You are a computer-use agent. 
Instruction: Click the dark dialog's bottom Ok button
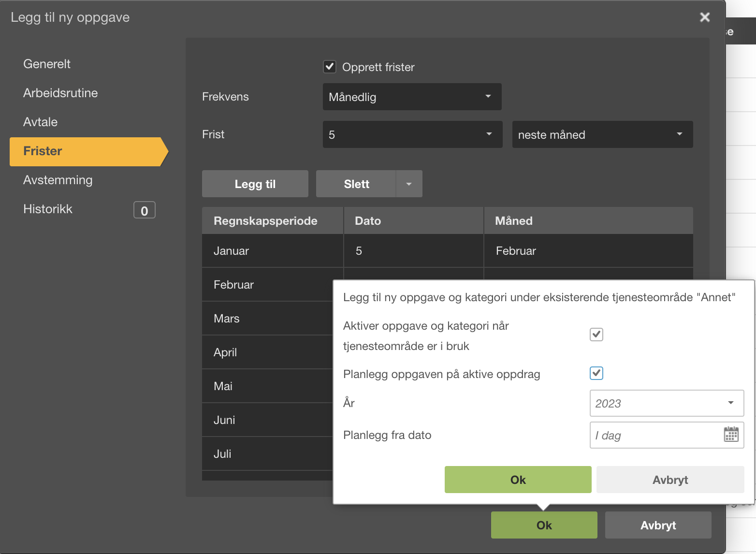tap(544, 525)
